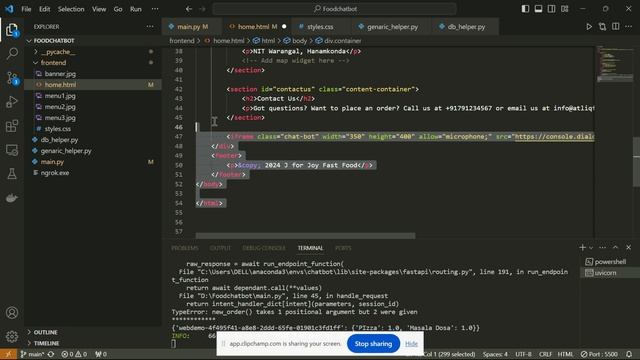Open the Testing flask view
Viewport: 640px width, 360px height.
[x=12, y=174]
